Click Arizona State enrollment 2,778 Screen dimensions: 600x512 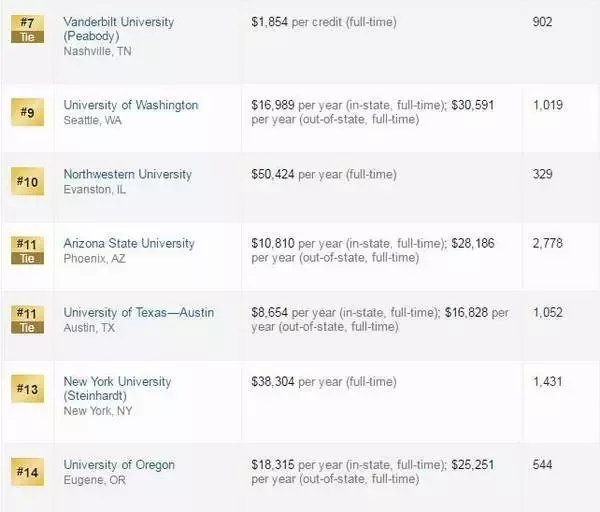point(548,243)
